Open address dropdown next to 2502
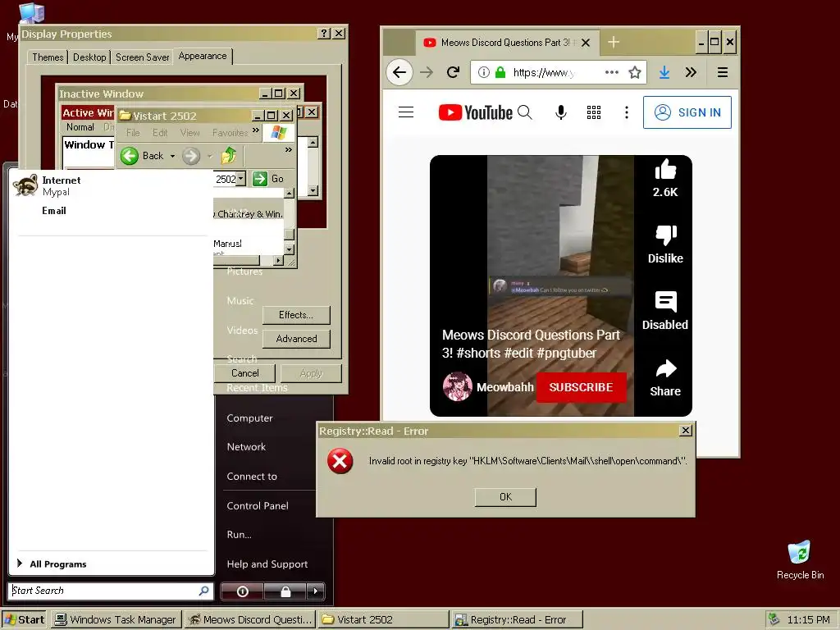The image size is (840, 630). point(241,178)
